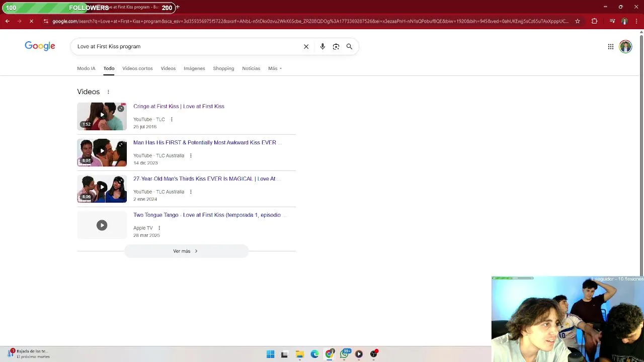Play the 8:06 video thumbnail
The width and height of the screenshot is (644, 362).
[102, 189]
